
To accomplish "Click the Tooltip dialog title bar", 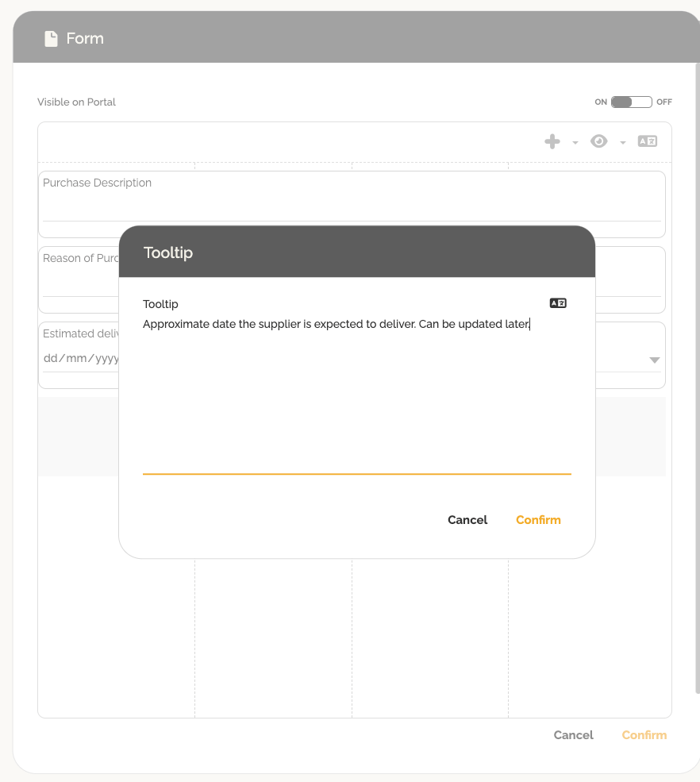I will point(356,252).
